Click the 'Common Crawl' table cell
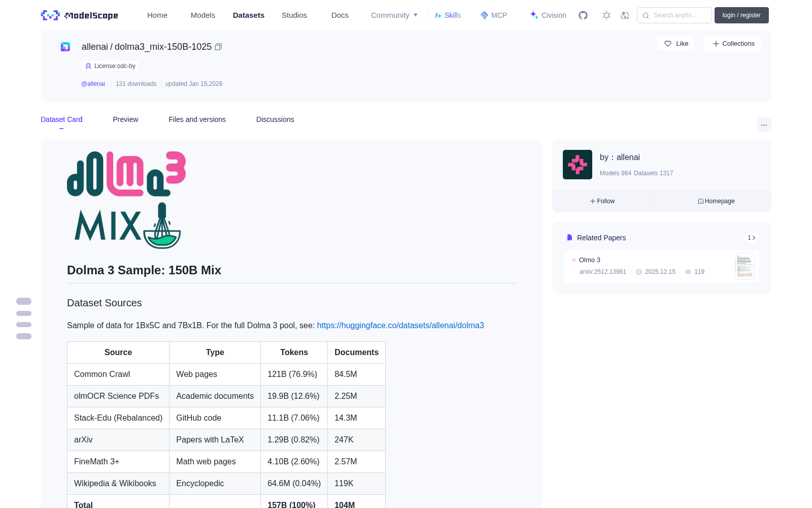The width and height of the screenshot is (812, 508). point(118,374)
